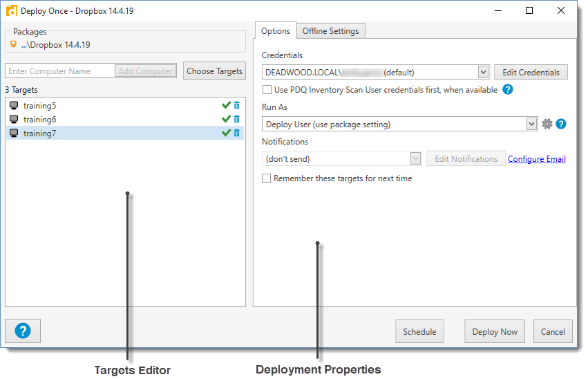Screen dimensions: 588x379
Task: Remove training7 with its trash icon
Action: [x=237, y=133]
